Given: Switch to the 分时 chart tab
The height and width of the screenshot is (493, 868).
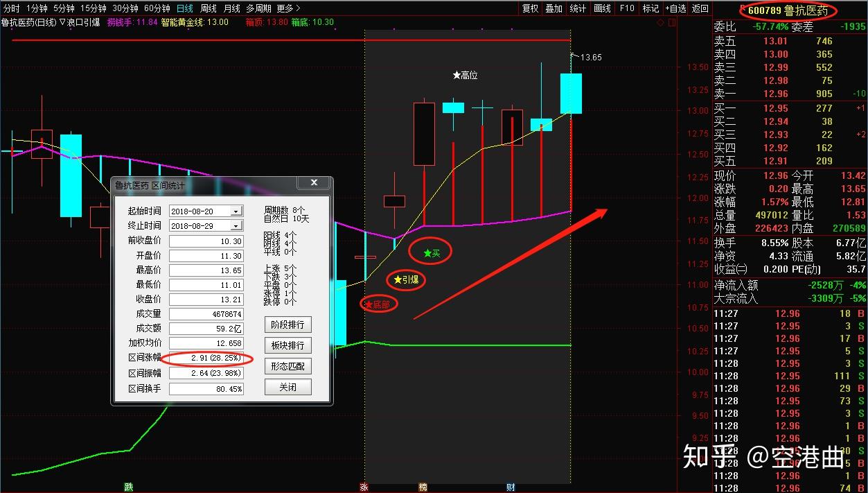Looking at the screenshot, I should pyautogui.click(x=12, y=8).
